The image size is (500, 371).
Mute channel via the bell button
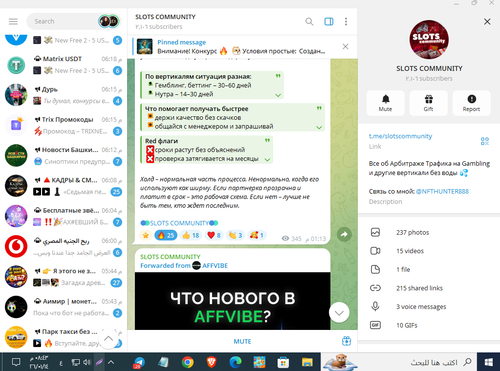tap(385, 103)
